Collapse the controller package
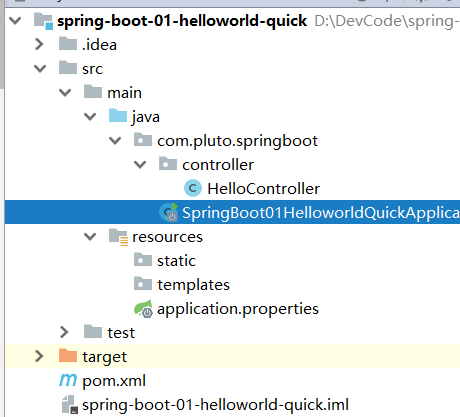The height and width of the screenshot is (417, 460). click(x=140, y=165)
